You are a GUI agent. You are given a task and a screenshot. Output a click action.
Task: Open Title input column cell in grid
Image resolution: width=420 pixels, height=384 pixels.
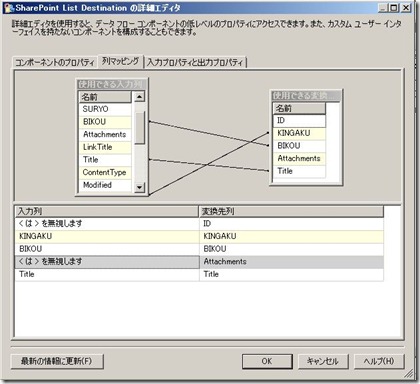tap(107, 274)
